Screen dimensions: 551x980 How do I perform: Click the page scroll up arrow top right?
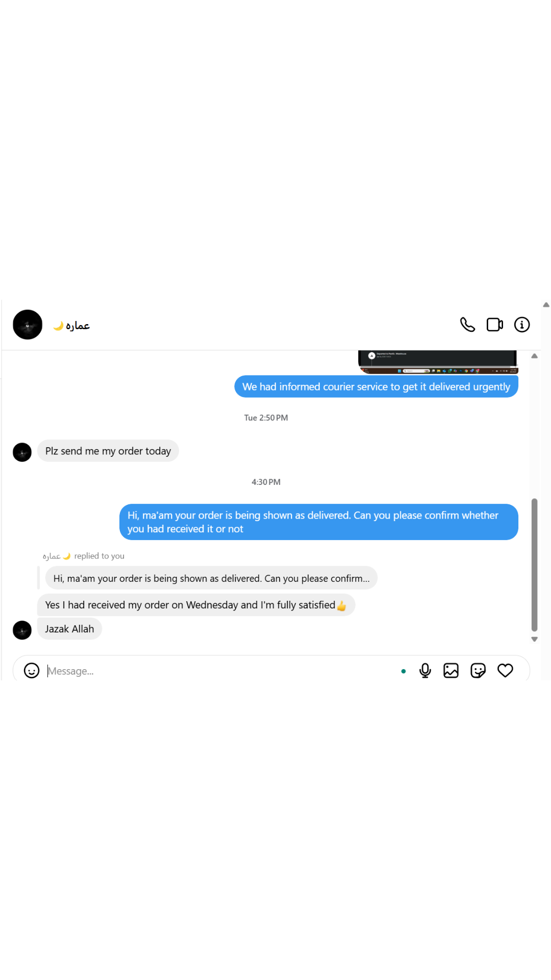tap(546, 305)
